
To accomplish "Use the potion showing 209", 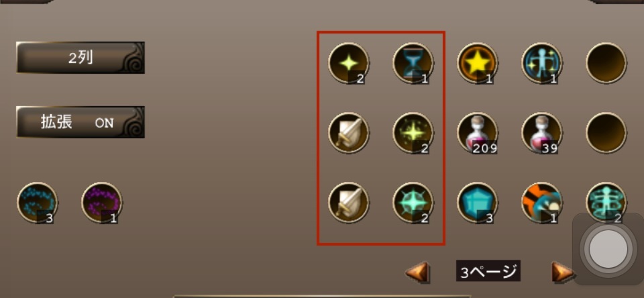I will pos(477,133).
